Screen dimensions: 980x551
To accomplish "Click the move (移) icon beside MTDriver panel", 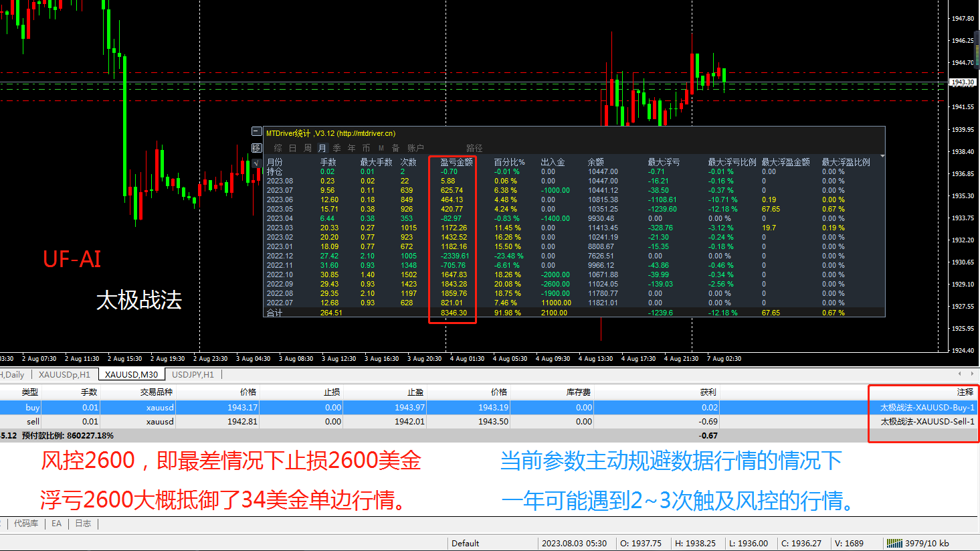I will click(256, 148).
